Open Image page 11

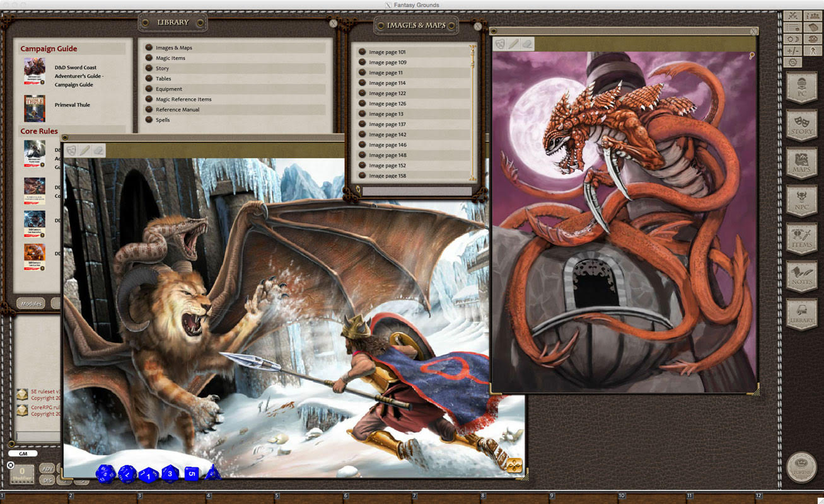click(x=413, y=72)
